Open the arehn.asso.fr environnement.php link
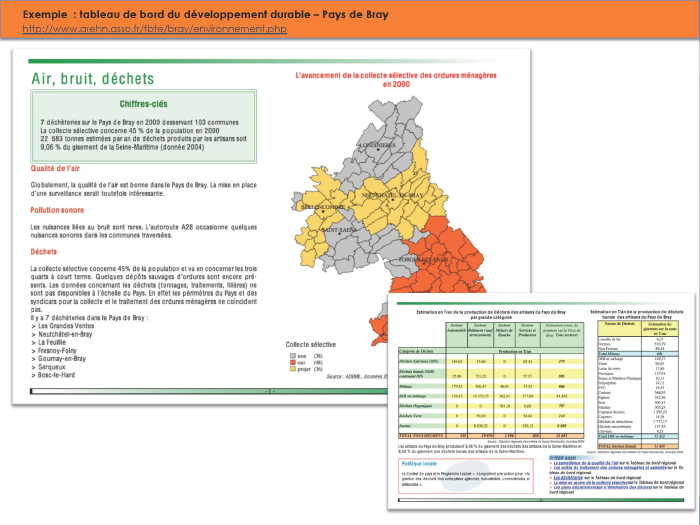 (x=154, y=29)
